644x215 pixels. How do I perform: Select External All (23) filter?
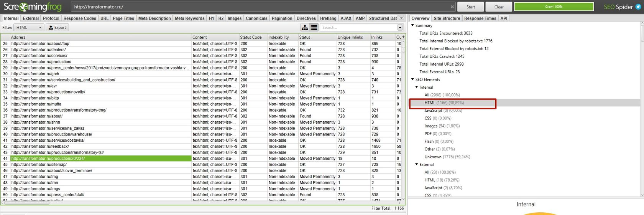click(440, 172)
